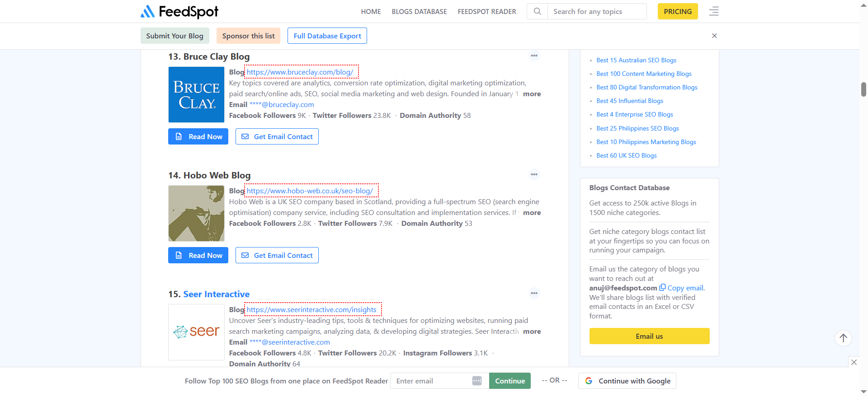This screenshot has height=397, width=868.
Task: Open Best 80 Digital Transformation Blogs
Action: (x=646, y=87)
